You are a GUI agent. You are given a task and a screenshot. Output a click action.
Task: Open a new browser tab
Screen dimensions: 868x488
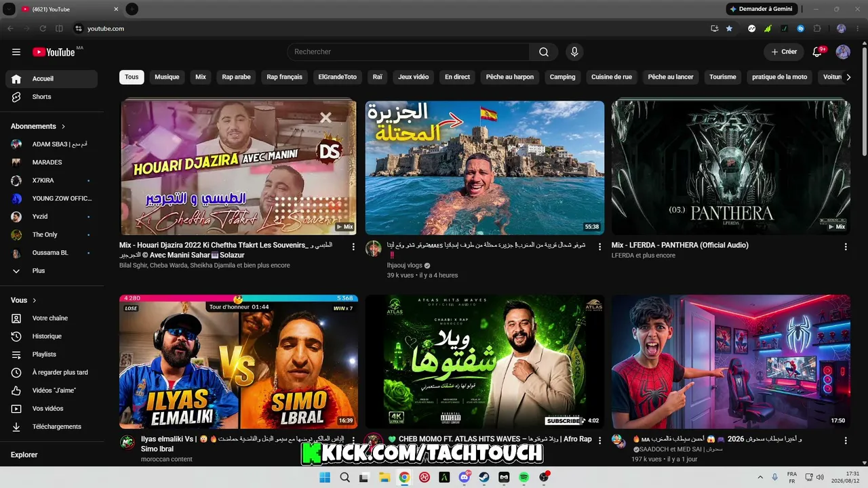[x=132, y=9]
